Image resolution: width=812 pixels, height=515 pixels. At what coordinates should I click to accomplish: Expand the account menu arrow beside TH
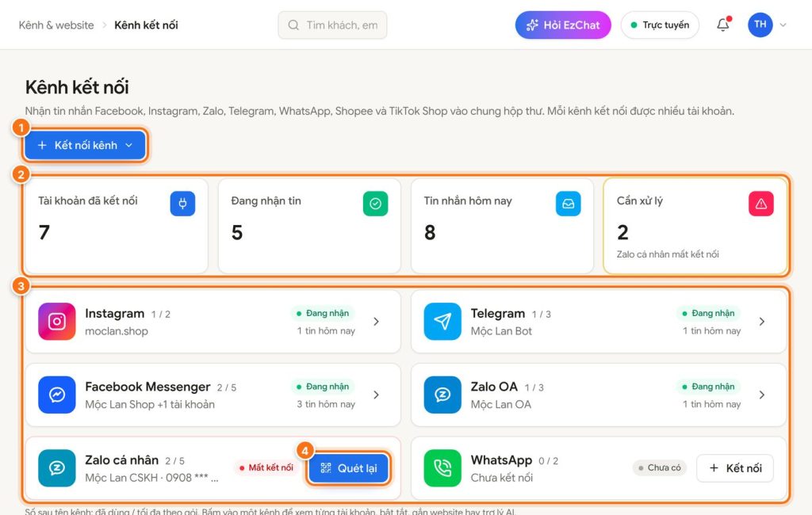click(783, 25)
